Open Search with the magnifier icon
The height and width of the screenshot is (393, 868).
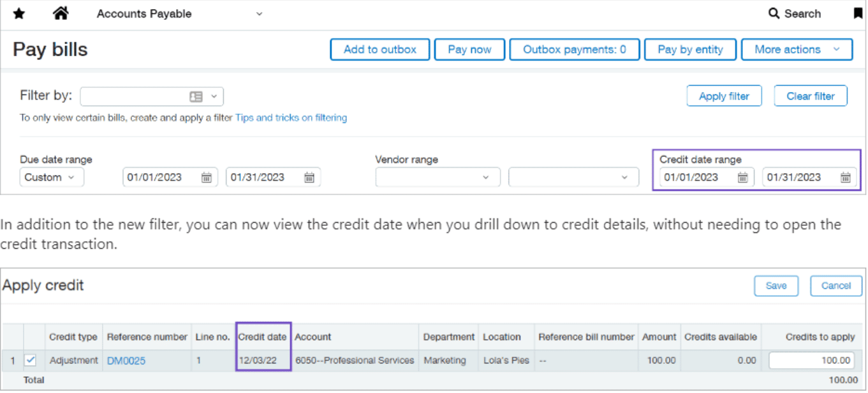tap(774, 13)
